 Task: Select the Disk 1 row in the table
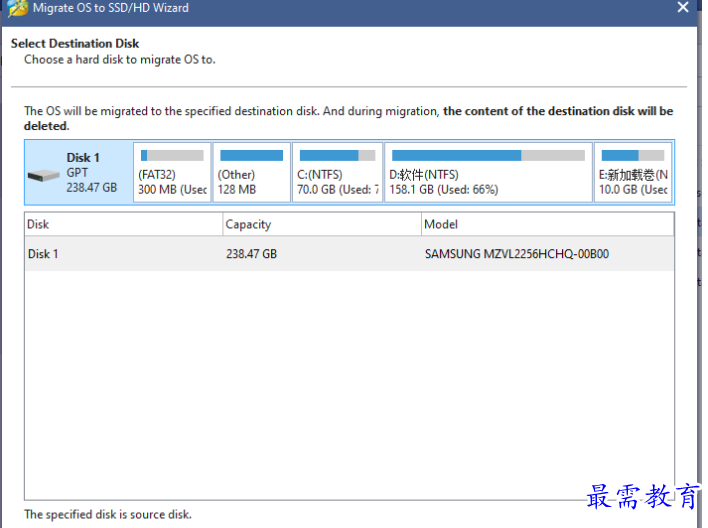coord(349,254)
